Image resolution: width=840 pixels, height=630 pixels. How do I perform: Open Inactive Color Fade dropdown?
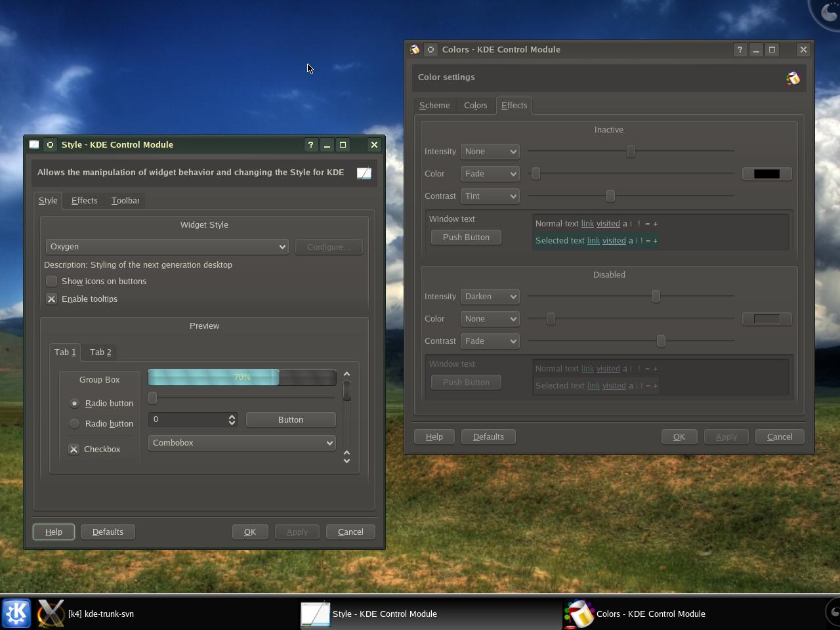[490, 174]
